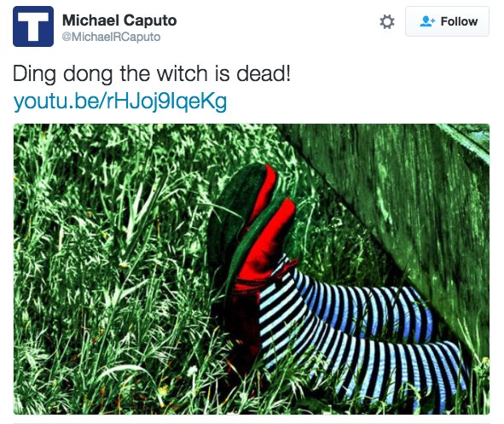The image size is (504, 424).
Task: Follow Michael Caputo's account
Action: pyautogui.click(x=447, y=21)
